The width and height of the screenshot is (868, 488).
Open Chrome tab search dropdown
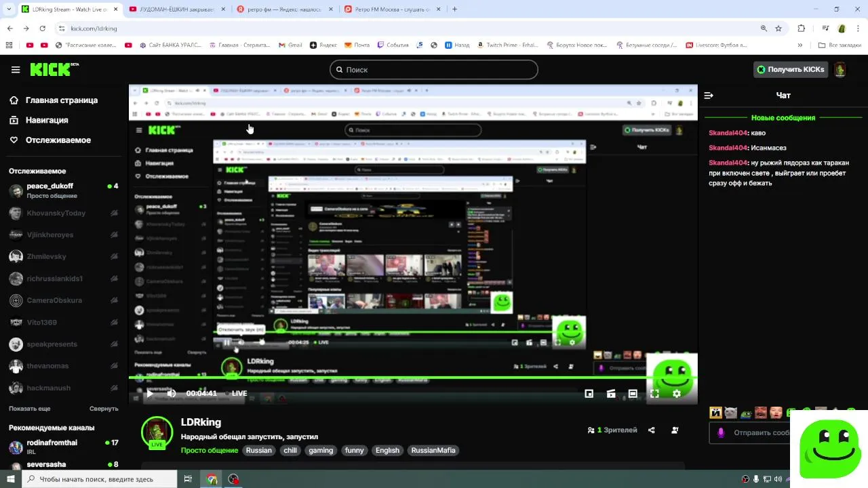click(9, 9)
